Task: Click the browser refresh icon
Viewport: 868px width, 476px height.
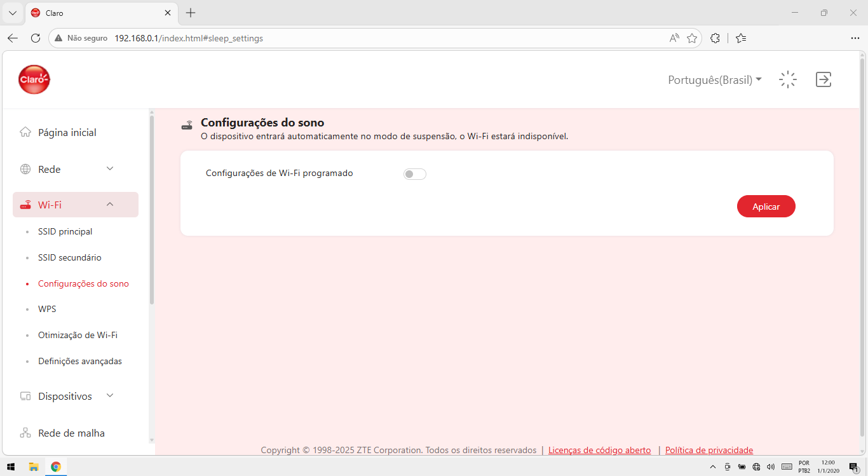Action: click(36, 38)
